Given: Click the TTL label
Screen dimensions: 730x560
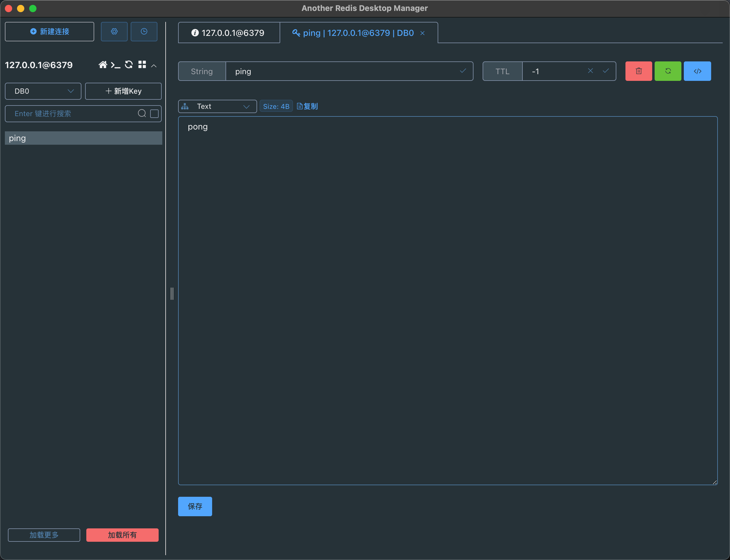Looking at the screenshot, I should tap(502, 71).
